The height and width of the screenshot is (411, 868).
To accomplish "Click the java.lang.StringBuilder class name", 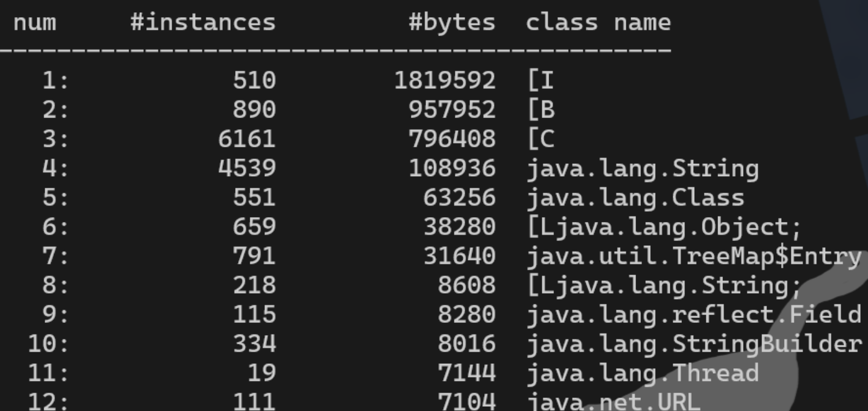I will 694,344.
